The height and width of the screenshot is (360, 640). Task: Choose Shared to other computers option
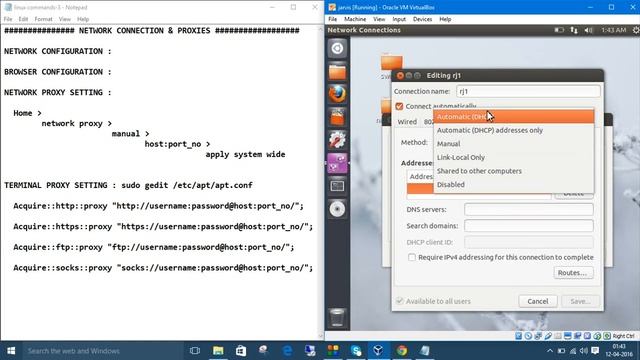pyautogui.click(x=513, y=171)
